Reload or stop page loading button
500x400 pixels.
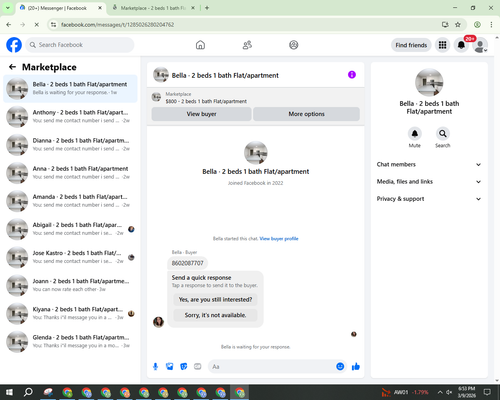[37, 25]
